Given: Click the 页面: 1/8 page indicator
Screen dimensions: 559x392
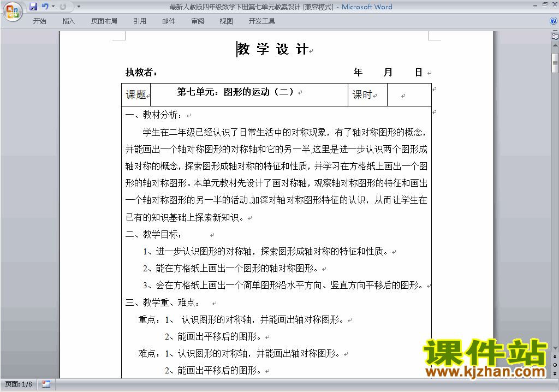Looking at the screenshot, I should click(x=19, y=384).
